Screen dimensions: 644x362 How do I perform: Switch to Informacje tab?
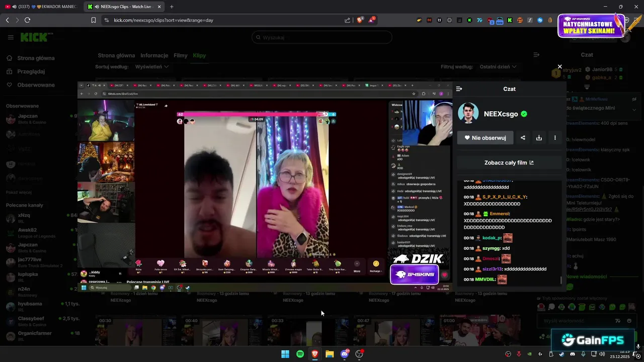(x=154, y=55)
